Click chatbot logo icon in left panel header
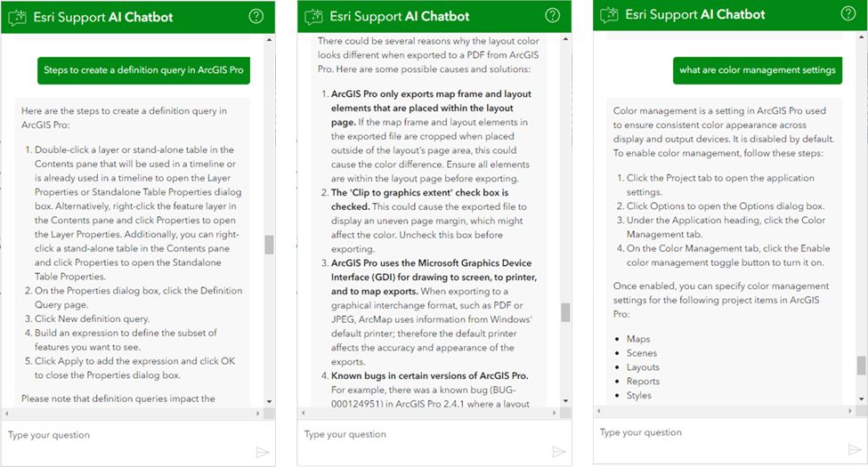Screen dimensions: 868x467 pos(17,18)
